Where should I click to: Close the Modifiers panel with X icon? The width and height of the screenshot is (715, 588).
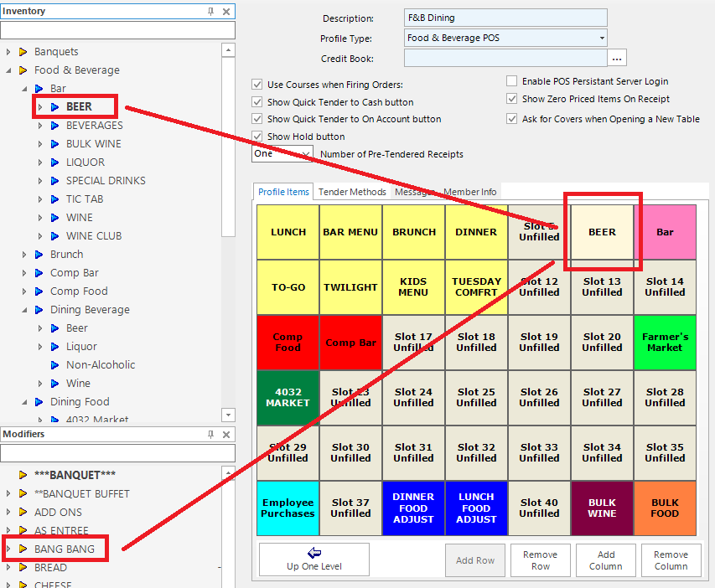225,435
